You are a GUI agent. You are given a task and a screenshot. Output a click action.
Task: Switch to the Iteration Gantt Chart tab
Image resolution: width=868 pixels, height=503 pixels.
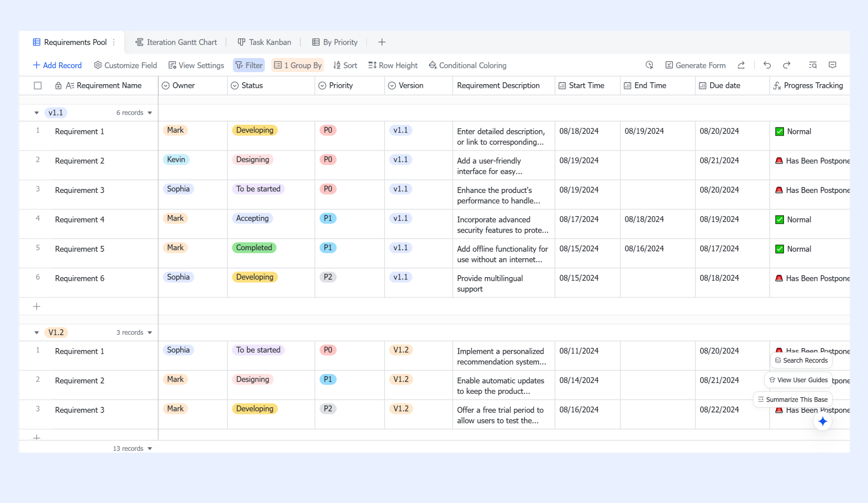[176, 42]
